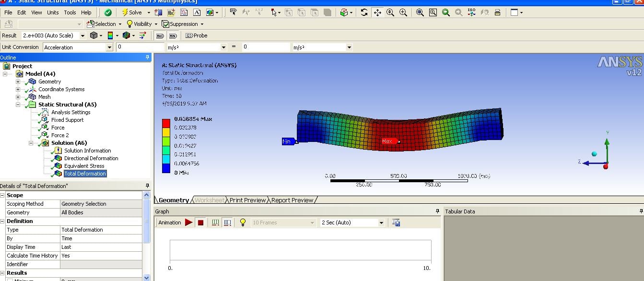
Task: Select Equivalent Stress result
Action: click(84, 166)
